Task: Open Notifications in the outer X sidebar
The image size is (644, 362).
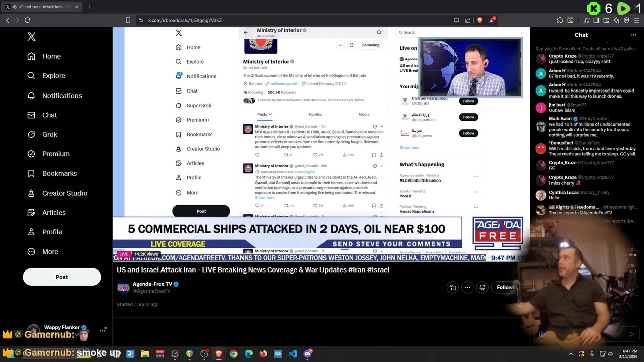Action: (x=55, y=96)
